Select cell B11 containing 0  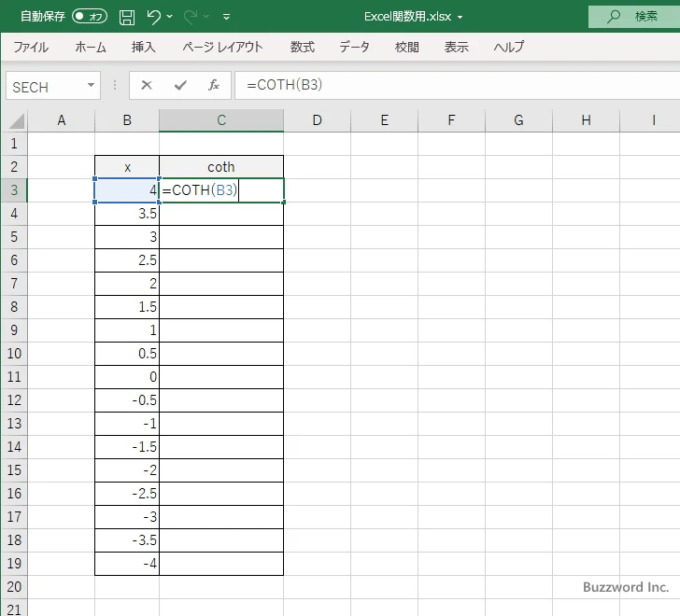click(x=127, y=377)
